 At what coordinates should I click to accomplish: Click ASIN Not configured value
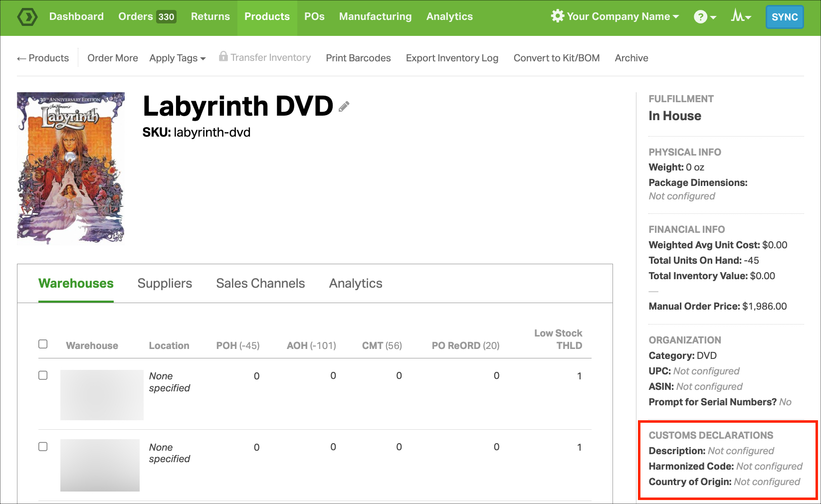tap(709, 386)
